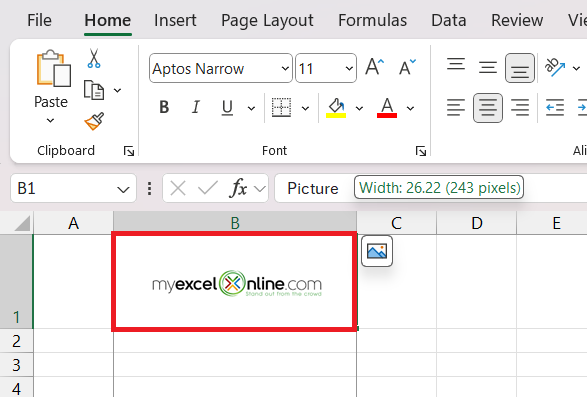
Task: Open the Aptos Narrow font dropdown
Action: pos(285,69)
